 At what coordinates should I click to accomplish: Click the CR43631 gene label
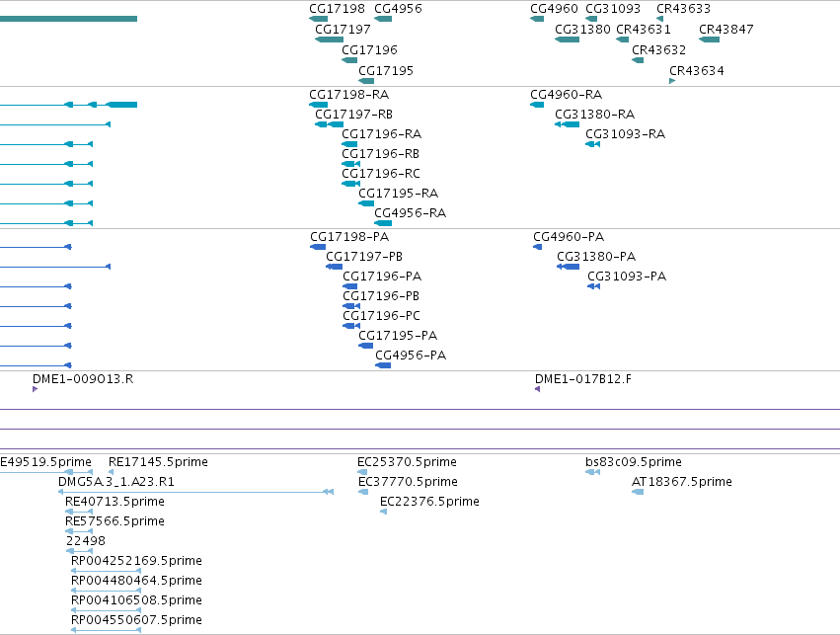(644, 30)
